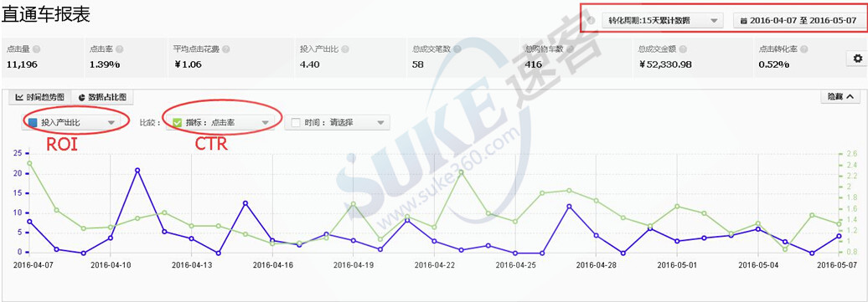Click green CTR point at 2016-04-07
Image resolution: width=868 pixels, height=302 pixels.
point(29,163)
